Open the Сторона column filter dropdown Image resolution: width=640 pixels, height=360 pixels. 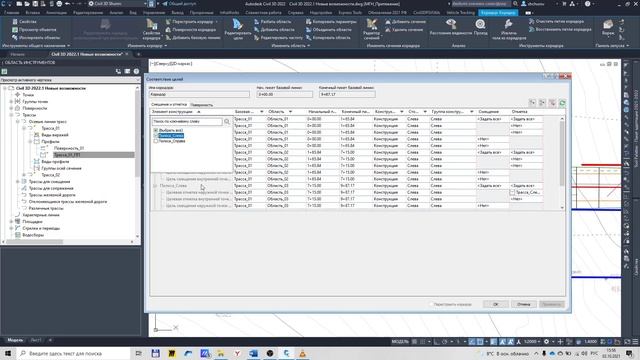point(425,112)
